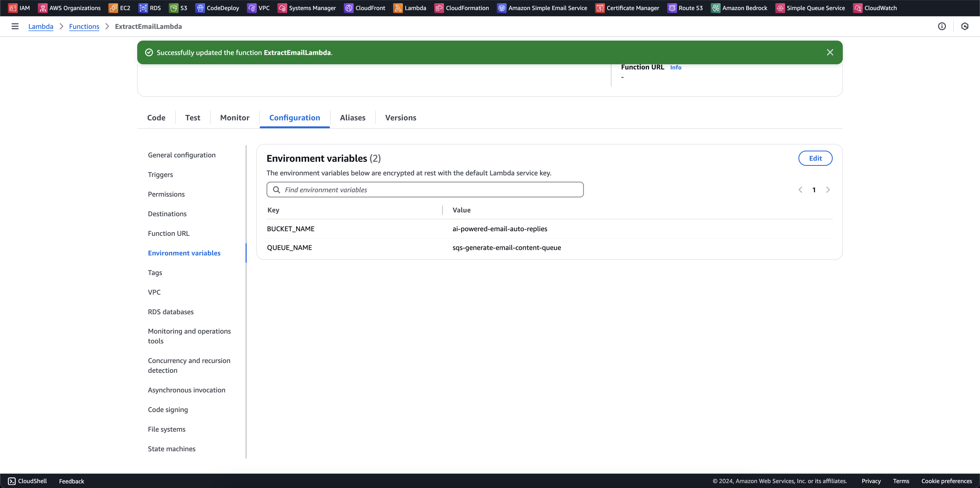Open RDS databases in sidebar

pos(171,312)
